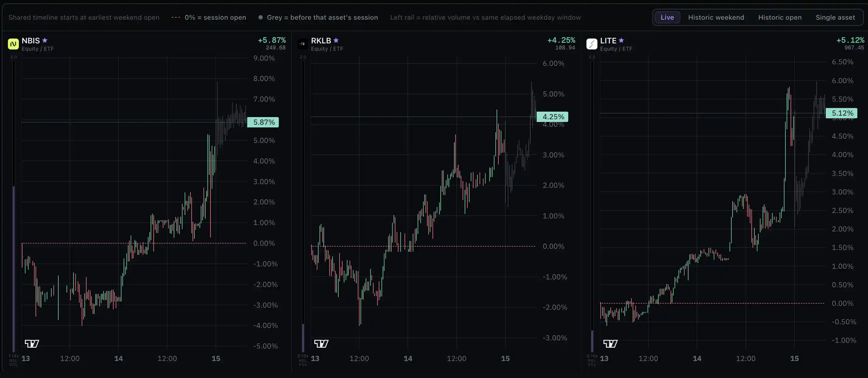Toggle the favorite star next to RKLB
Screen dimensions: 868x378
336,40
